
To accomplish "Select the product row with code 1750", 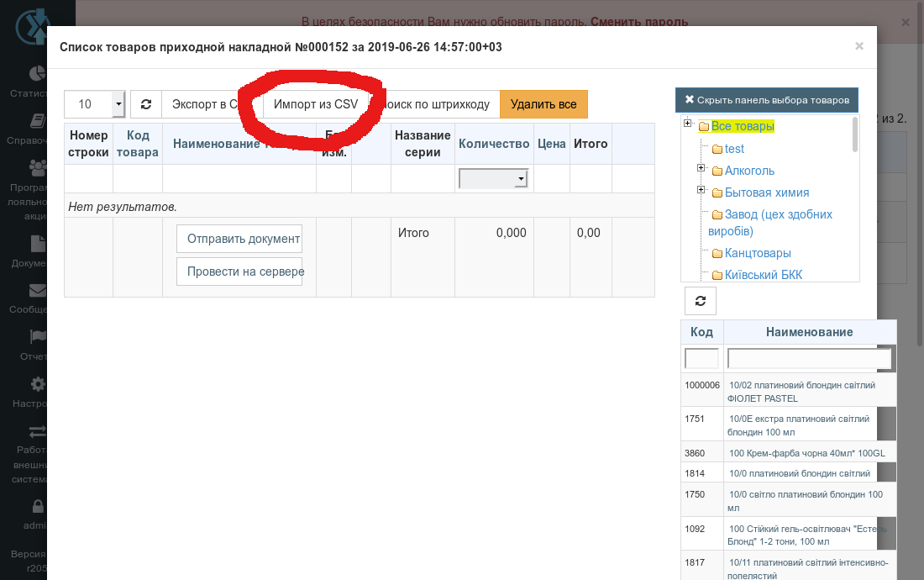I will (789, 500).
